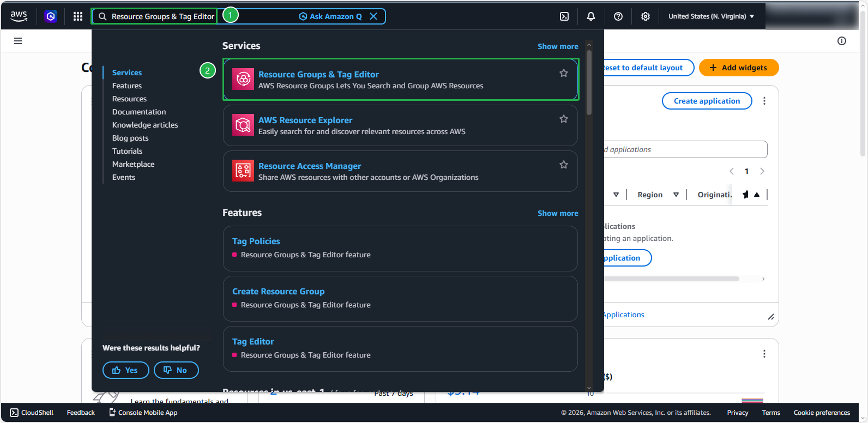Screen dimensions: 868x423
Task: Open the Amazon Q icon beside AWS logo
Action: coord(51,16)
